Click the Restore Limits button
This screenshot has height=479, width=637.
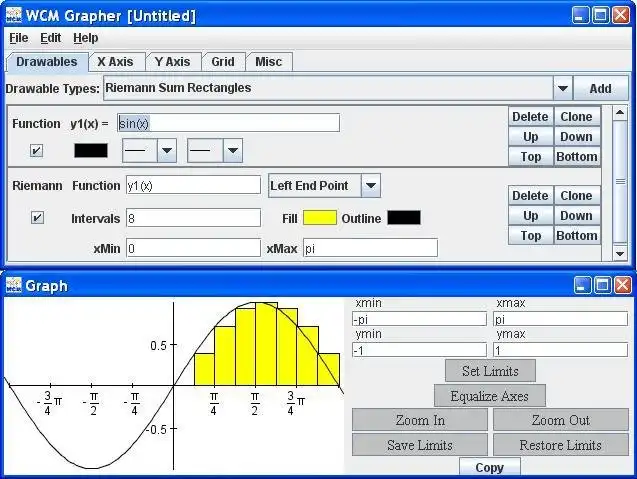click(x=561, y=445)
